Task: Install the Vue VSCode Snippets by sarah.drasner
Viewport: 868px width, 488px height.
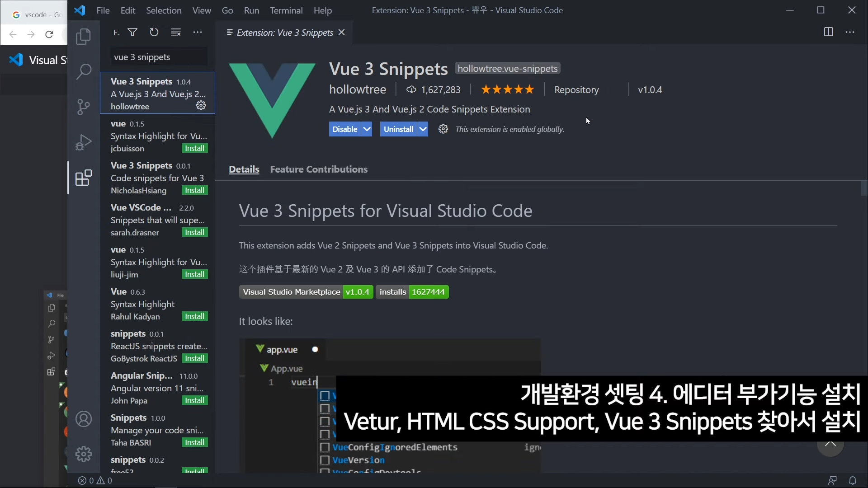Action: point(194,232)
